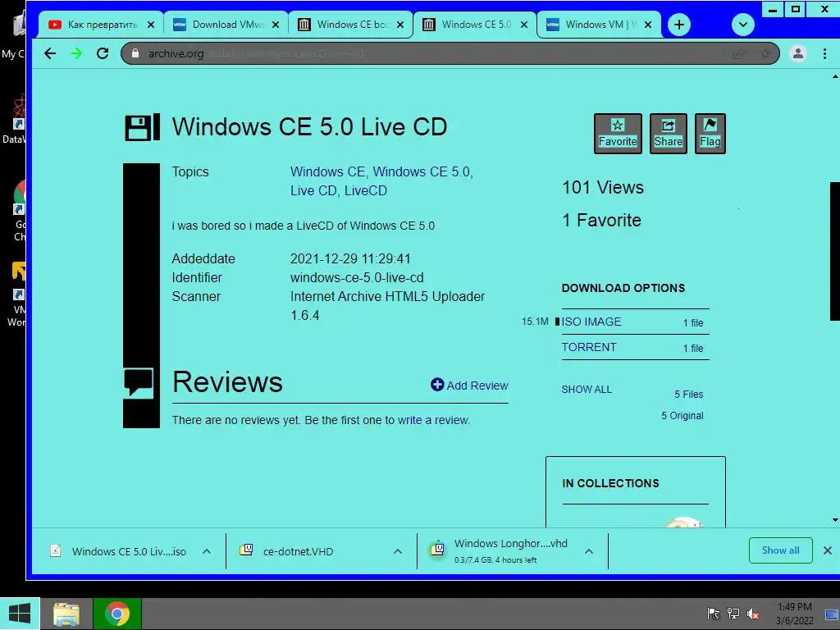Click the share page icon in address bar
Viewport: 840px width, 630px height.
pyautogui.click(x=739, y=53)
